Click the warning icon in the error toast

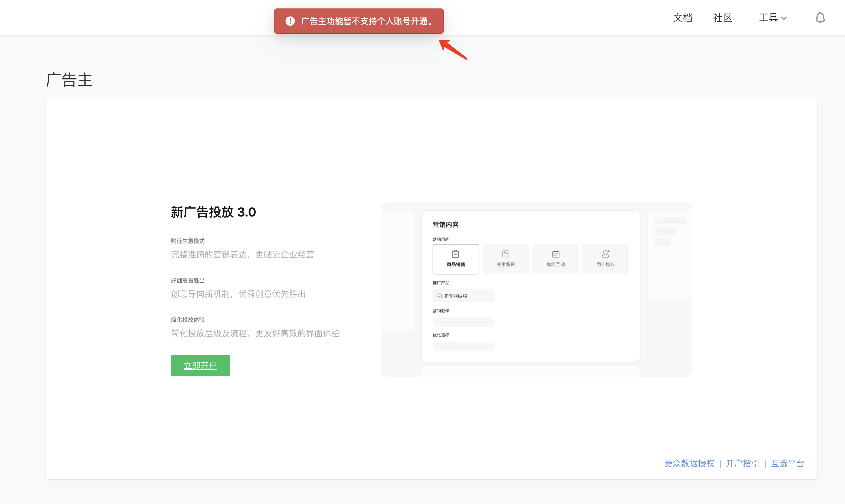(290, 21)
